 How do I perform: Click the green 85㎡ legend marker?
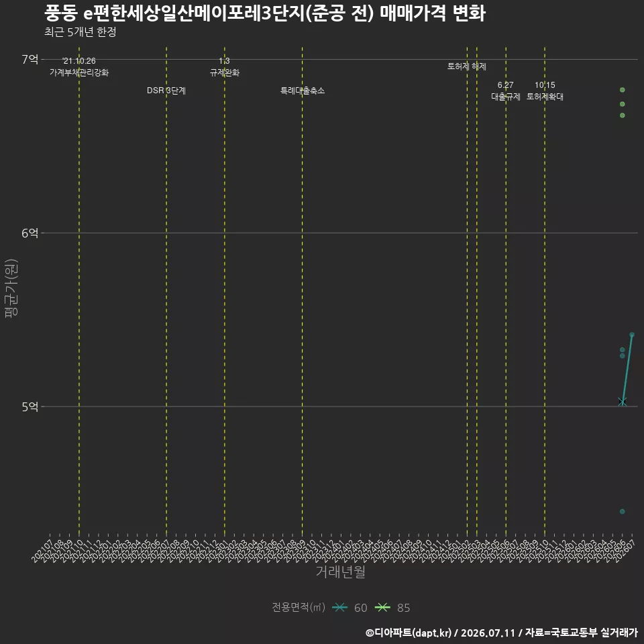click(x=382, y=608)
